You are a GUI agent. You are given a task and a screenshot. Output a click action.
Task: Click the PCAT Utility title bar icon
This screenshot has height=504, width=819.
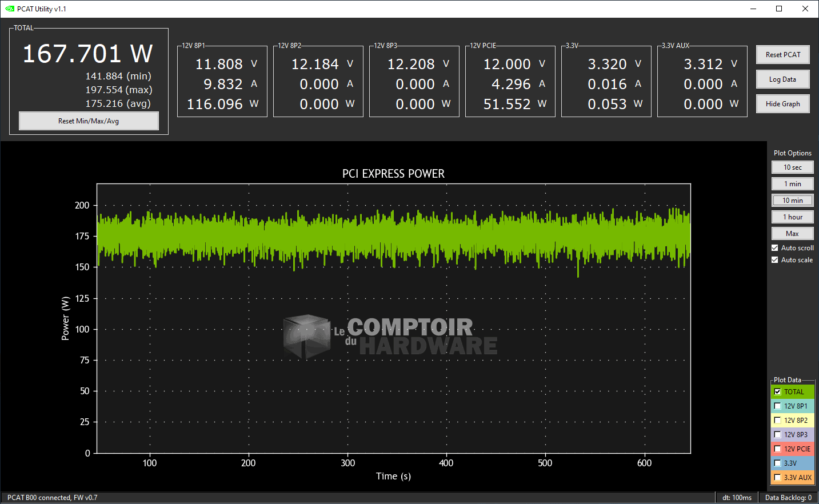click(x=9, y=9)
